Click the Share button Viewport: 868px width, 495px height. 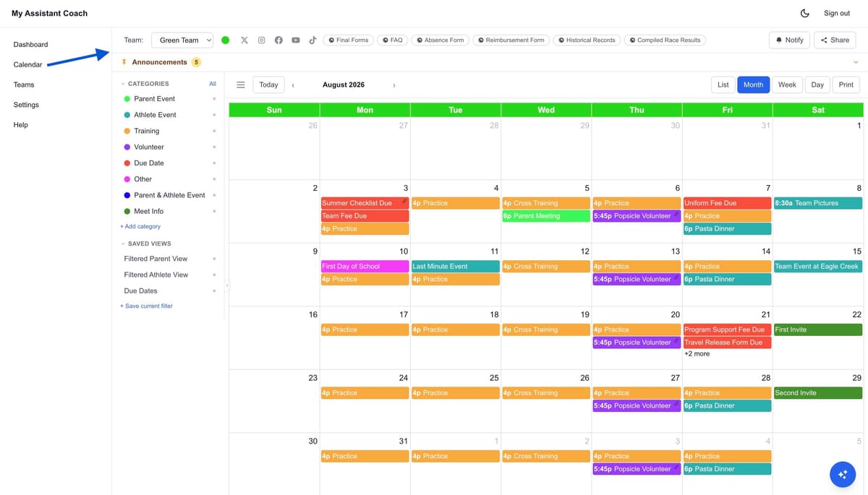835,40
